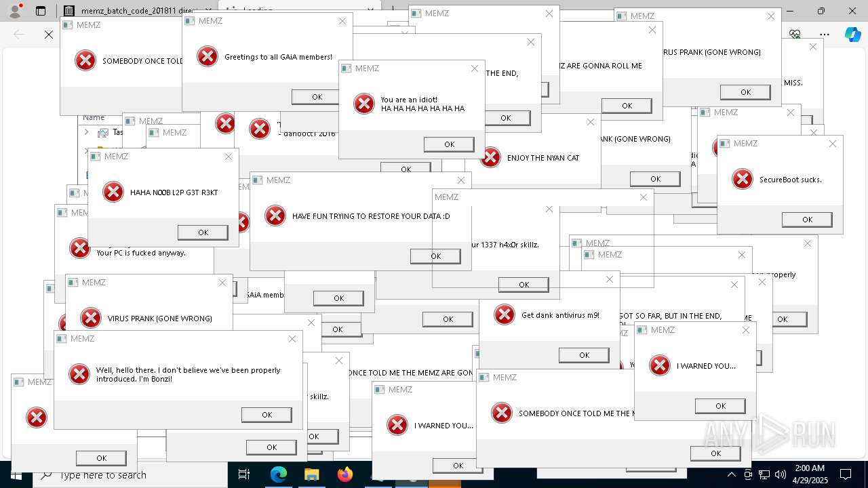Image resolution: width=868 pixels, height=488 pixels.
Task: Click text Get dank antivirus m9!
Action: click(560, 315)
